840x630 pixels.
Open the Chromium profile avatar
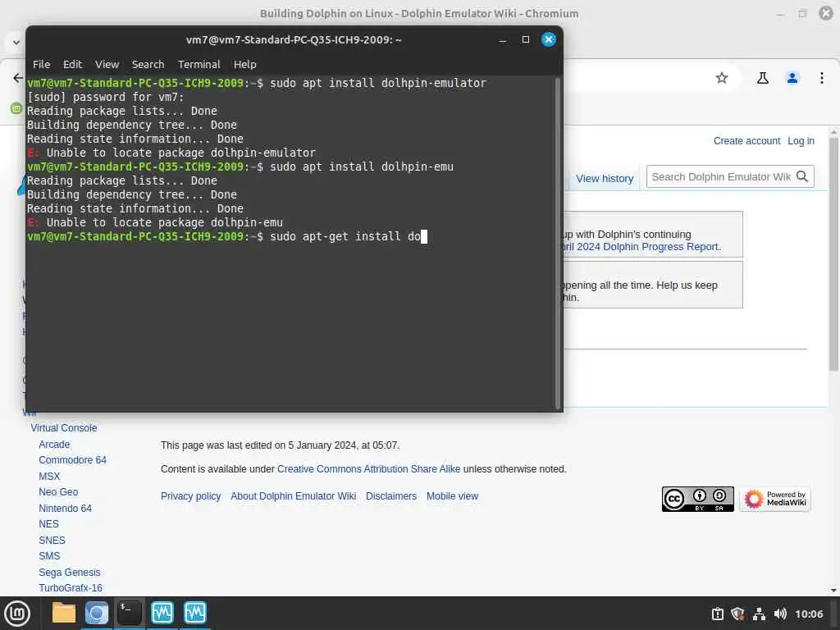pos(792,78)
